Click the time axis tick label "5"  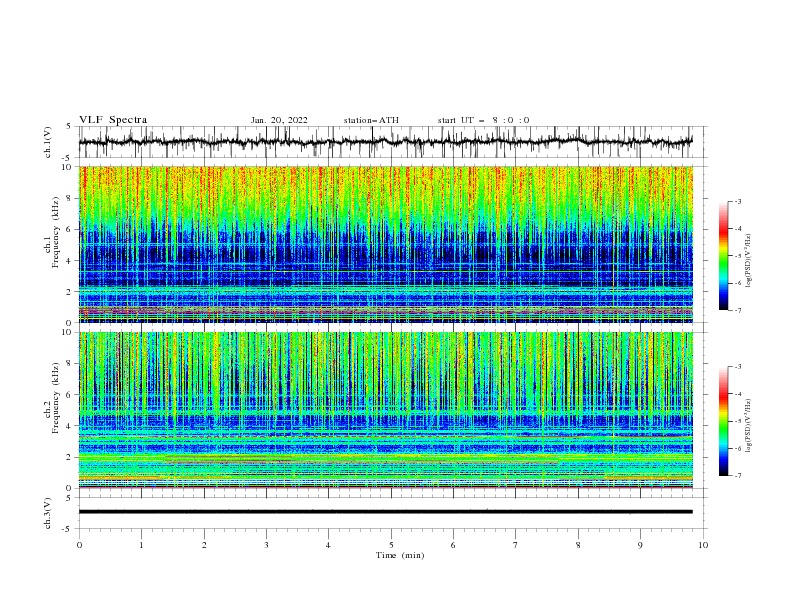click(391, 545)
